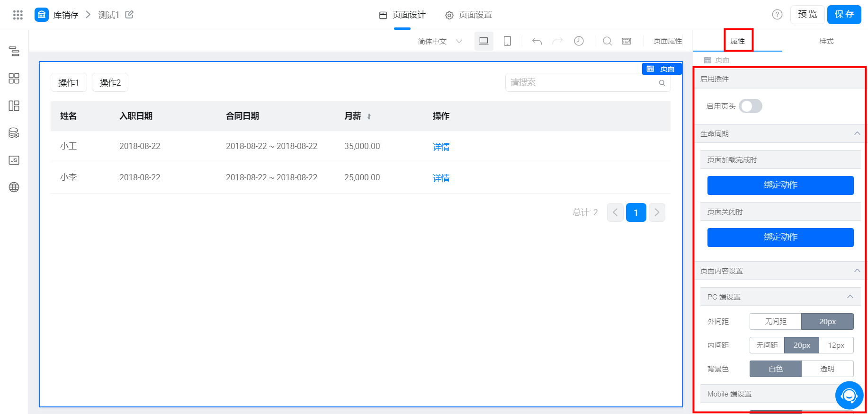
Task: Set PC 外间距 to 无间距
Action: [775, 322]
